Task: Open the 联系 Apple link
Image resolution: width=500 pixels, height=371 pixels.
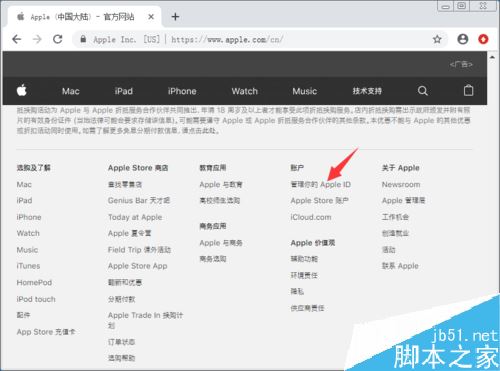Action: pyautogui.click(x=400, y=266)
